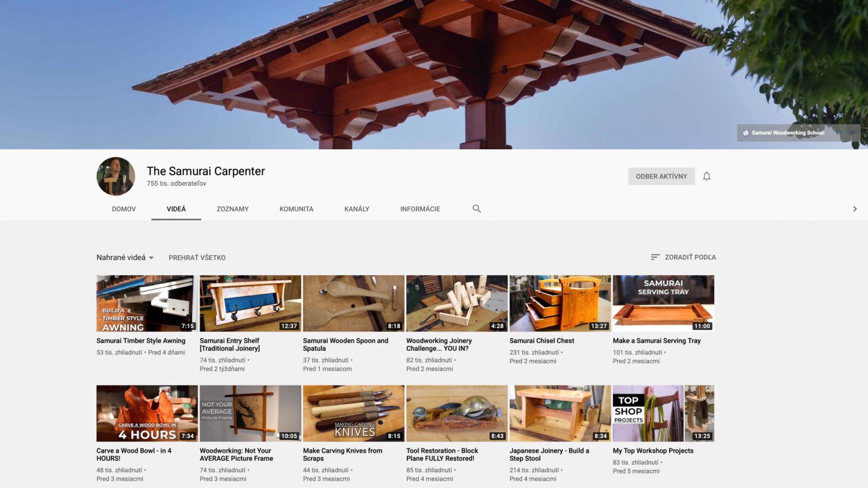Click title Samurai Wooden Spoon and Spatula
868x488 pixels.
coord(345,345)
